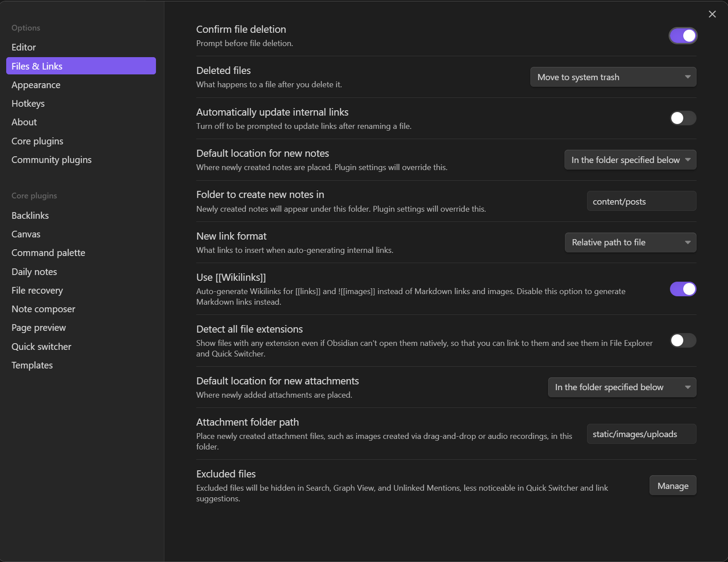
Task: Switch to the Editor settings section
Action: click(23, 47)
